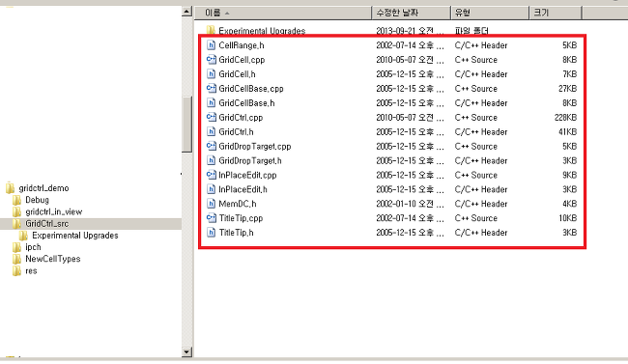The width and height of the screenshot is (628, 364).
Task: Click the res folder icon in tree
Action: [16, 270]
